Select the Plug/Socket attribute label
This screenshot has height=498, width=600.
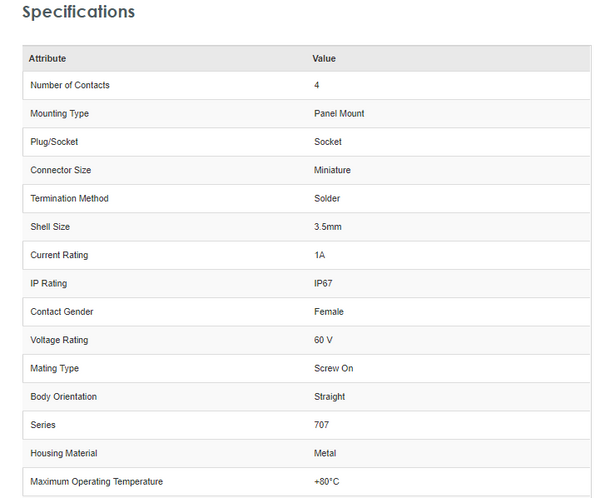[x=54, y=142]
